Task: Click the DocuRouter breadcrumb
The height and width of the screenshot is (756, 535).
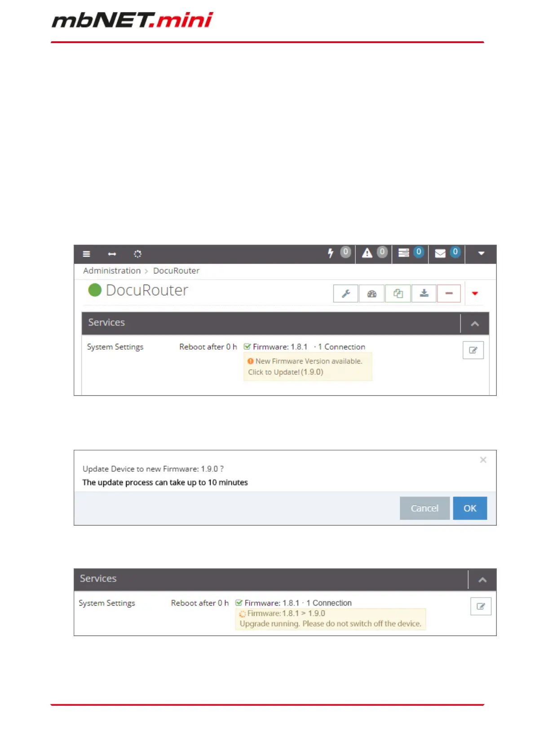Action: [x=176, y=271]
